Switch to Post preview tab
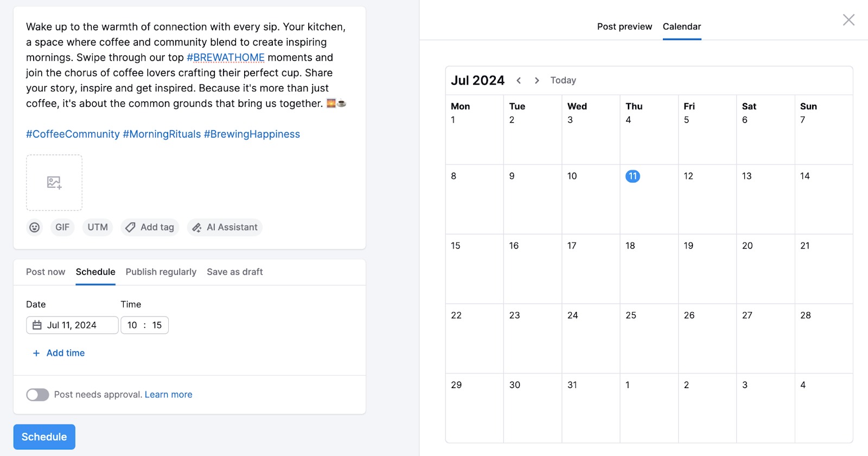 624,27
